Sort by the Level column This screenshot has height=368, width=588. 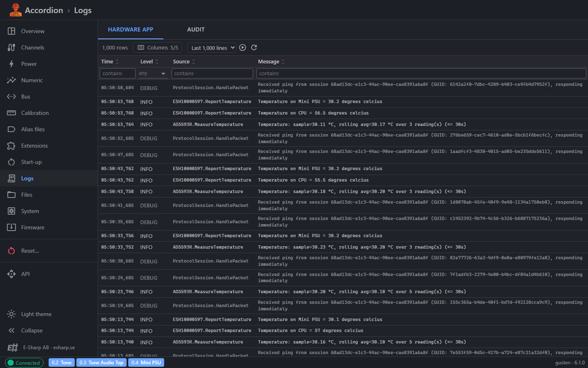coord(149,61)
